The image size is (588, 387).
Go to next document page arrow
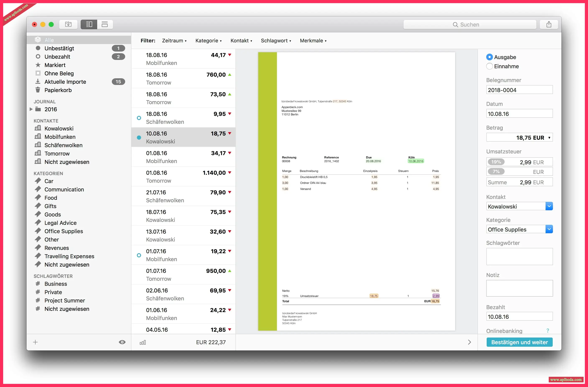469,342
